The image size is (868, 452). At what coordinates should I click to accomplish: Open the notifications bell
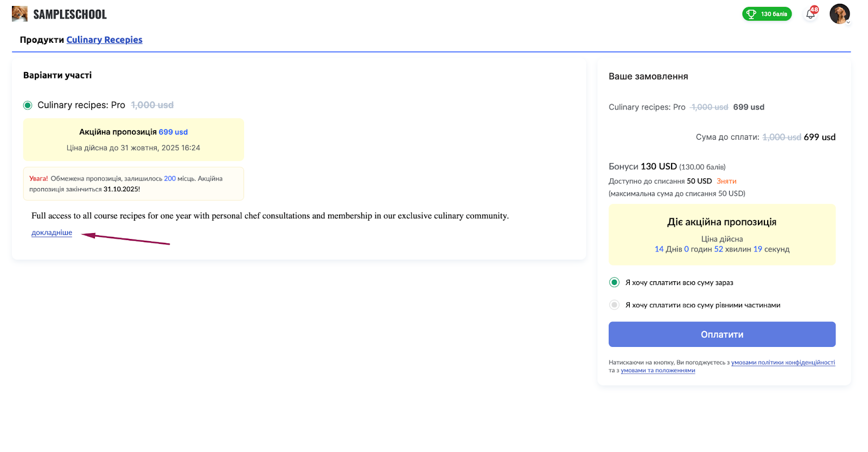(810, 15)
